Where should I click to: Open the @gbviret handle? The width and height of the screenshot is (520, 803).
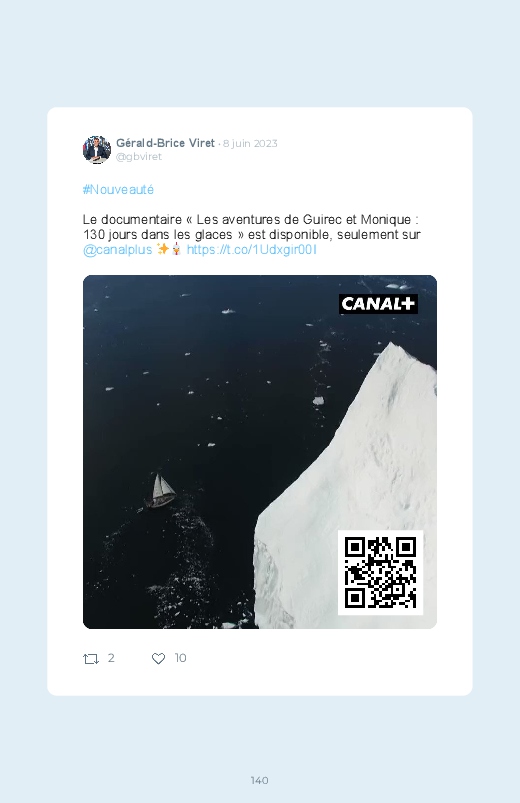(139, 157)
